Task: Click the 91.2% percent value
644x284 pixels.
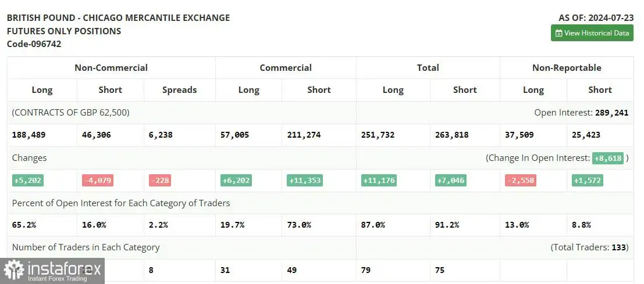Action: [447, 225]
